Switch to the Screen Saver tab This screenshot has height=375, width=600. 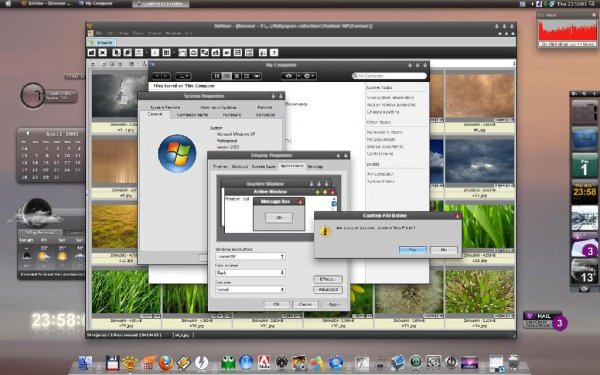(x=264, y=167)
